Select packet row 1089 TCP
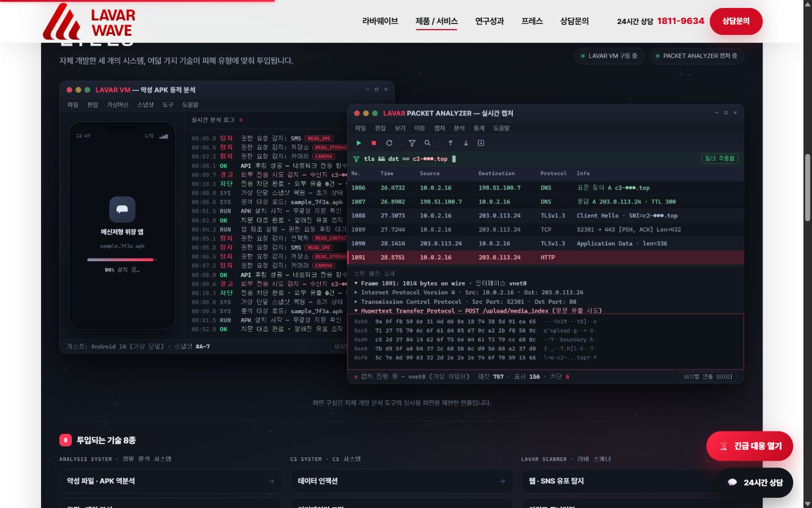812x508 pixels. point(545,229)
